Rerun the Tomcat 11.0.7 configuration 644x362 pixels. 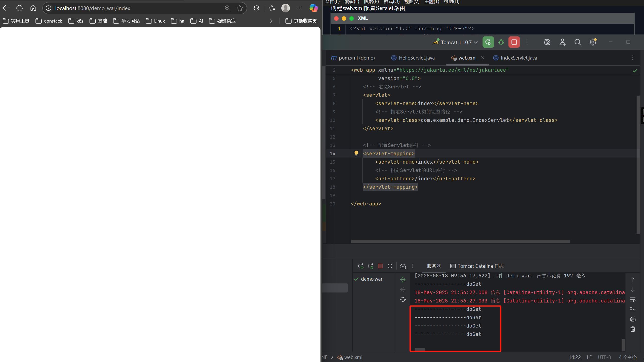coord(488,42)
